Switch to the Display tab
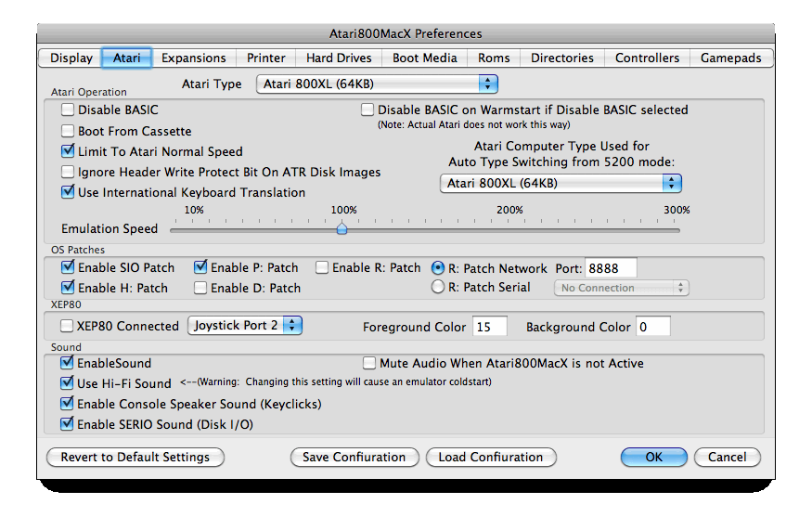812x530 pixels. (71, 58)
